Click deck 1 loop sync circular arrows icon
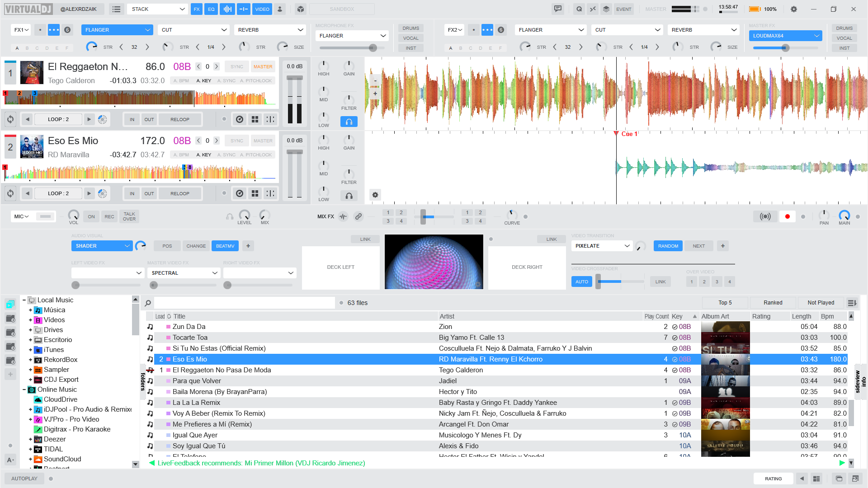868x488 pixels. [10, 119]
